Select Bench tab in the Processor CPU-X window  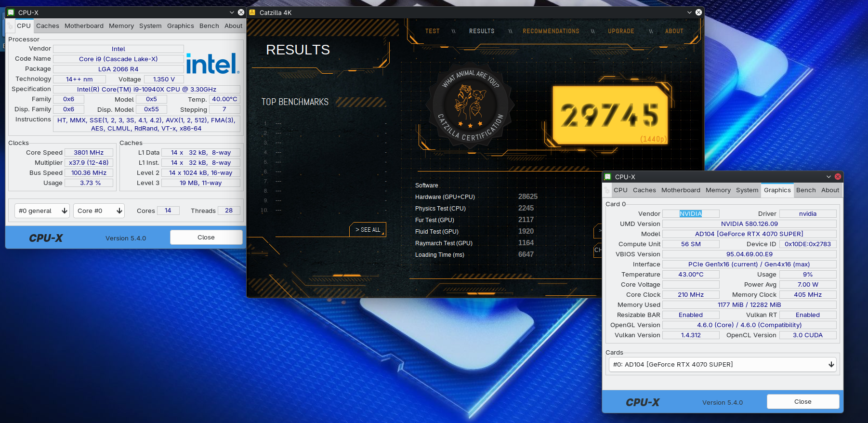tap(209, 26)
